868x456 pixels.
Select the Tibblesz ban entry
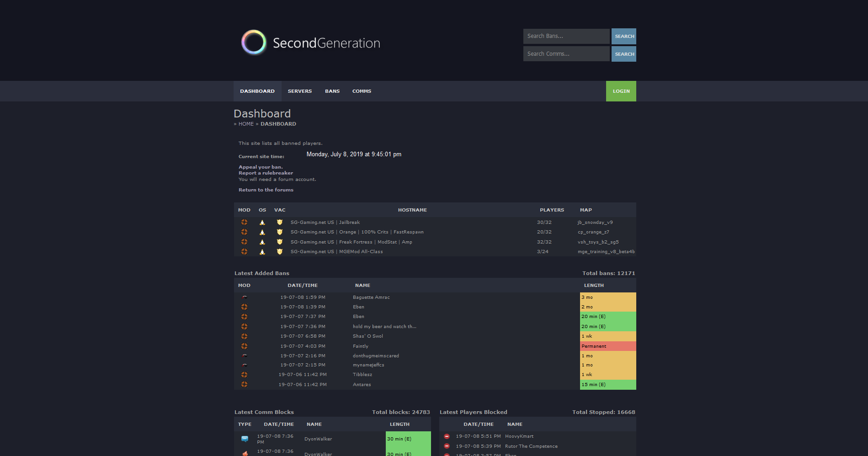[x=362, y=375]
